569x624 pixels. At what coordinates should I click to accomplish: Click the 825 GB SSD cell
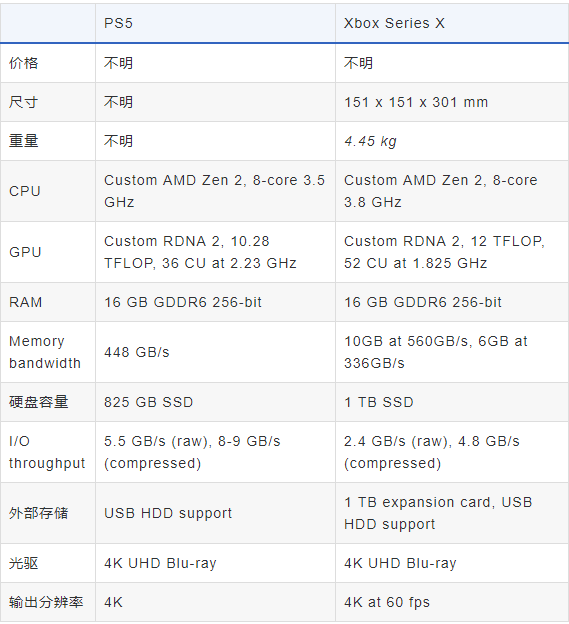pyautogui.click(x=215, y=402)
